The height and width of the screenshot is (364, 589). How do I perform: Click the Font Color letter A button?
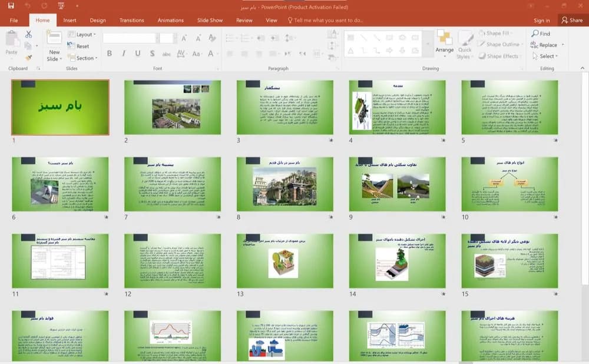(x=211, y=54)
